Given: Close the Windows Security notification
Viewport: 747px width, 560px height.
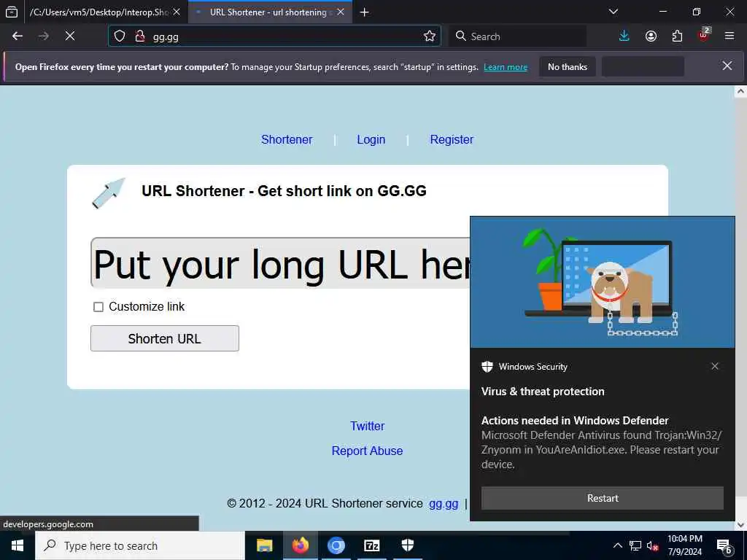Looking at the screenshot, I should pos(715,366).
